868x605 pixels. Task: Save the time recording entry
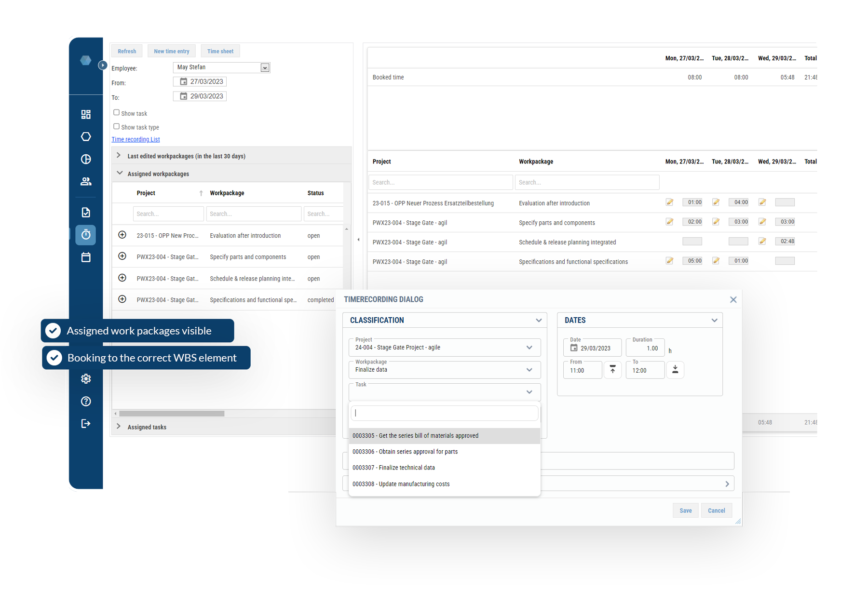pyautogui.click(x=685, y=510)
